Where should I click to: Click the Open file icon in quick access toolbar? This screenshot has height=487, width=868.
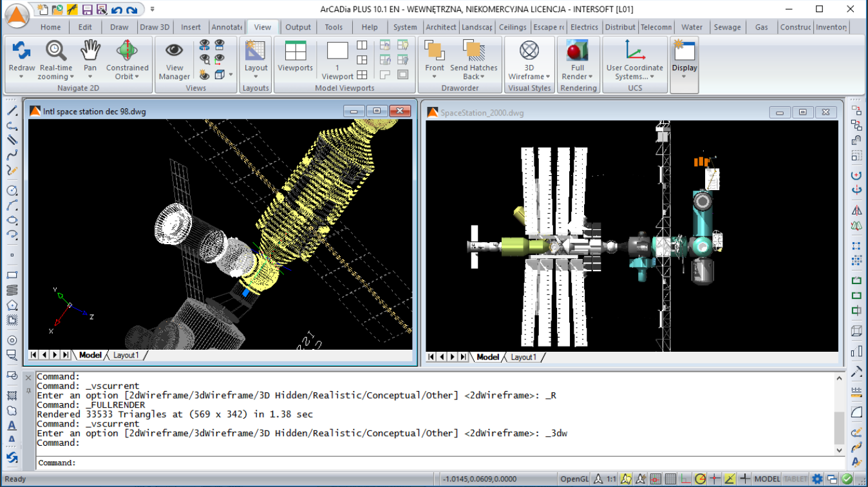coord(58,10)
